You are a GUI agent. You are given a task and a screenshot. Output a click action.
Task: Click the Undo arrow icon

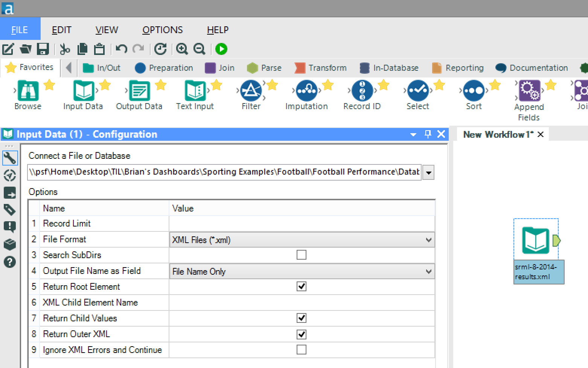click(121, 49)
